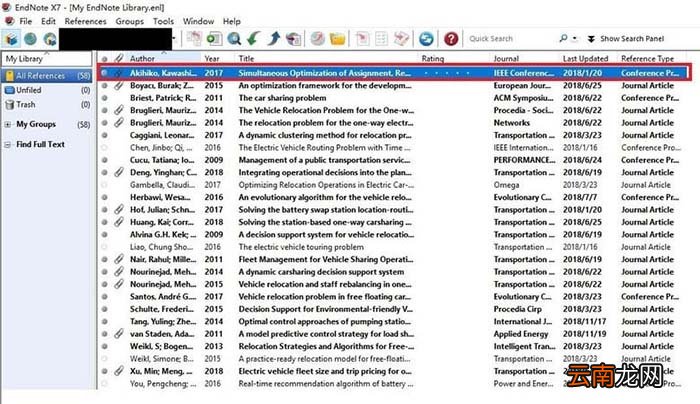Toggle read status dot for Cucu, Tatiana row
This screenshot has width=700, height=404.
[104, 160]
